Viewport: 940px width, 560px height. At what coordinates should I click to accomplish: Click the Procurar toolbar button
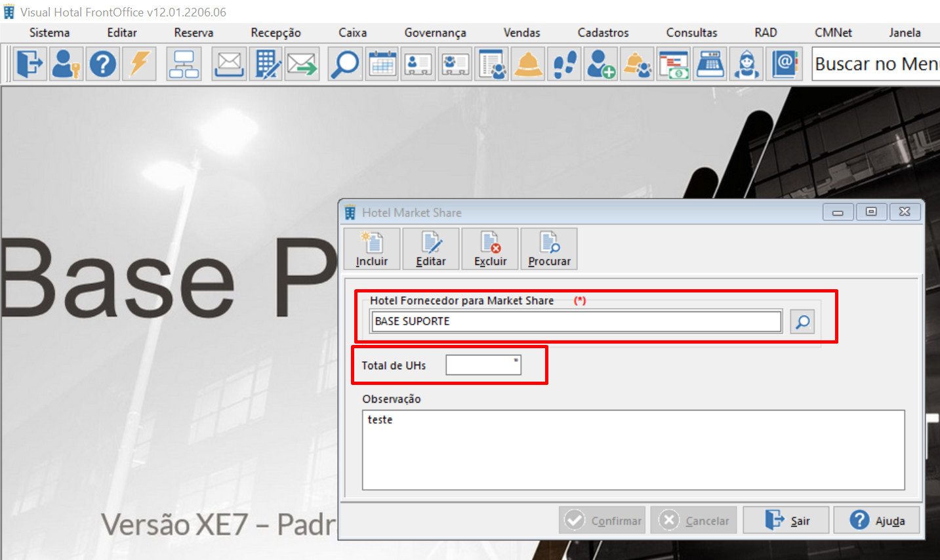549,249
